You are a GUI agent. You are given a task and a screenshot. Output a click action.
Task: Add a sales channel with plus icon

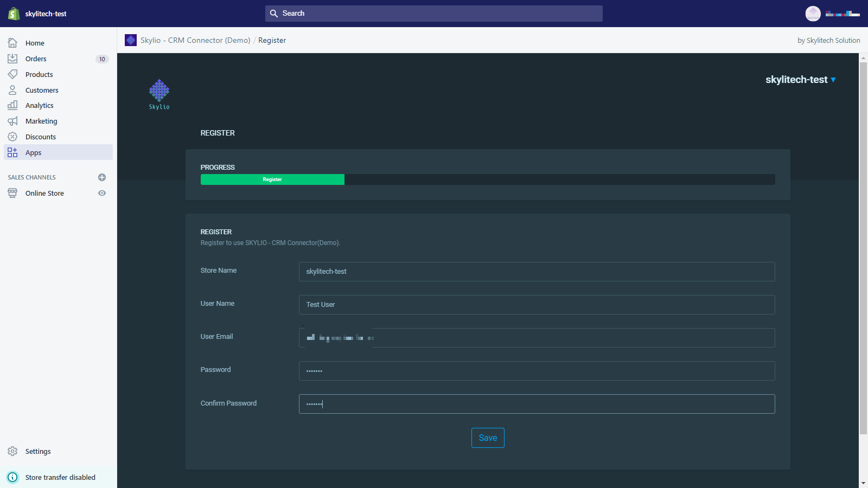click(102, 177)
